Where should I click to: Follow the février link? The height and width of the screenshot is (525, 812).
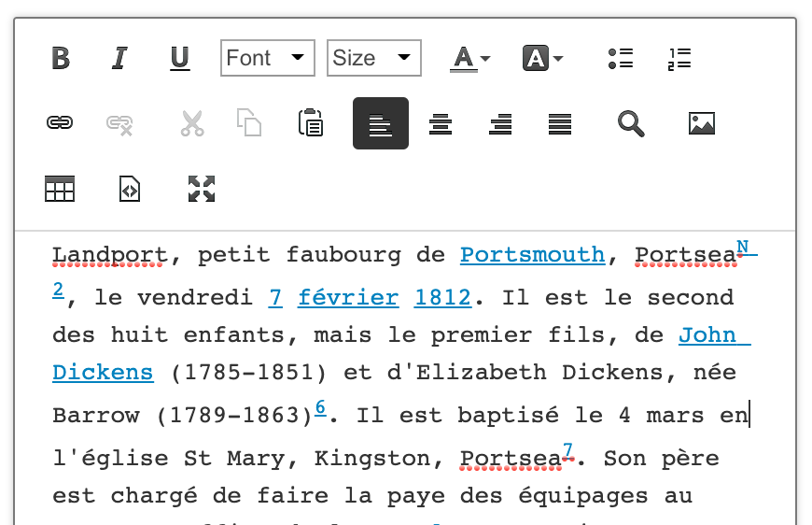(348, 298)
